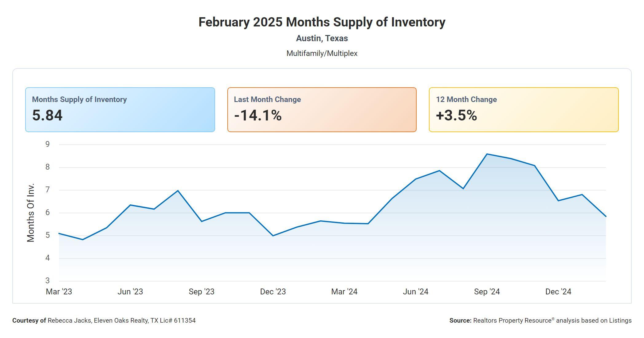The height and width of the screenshot is (338, 644).
Task: Click the 9 label on the y-axis
Action: [x=47, y=144]
